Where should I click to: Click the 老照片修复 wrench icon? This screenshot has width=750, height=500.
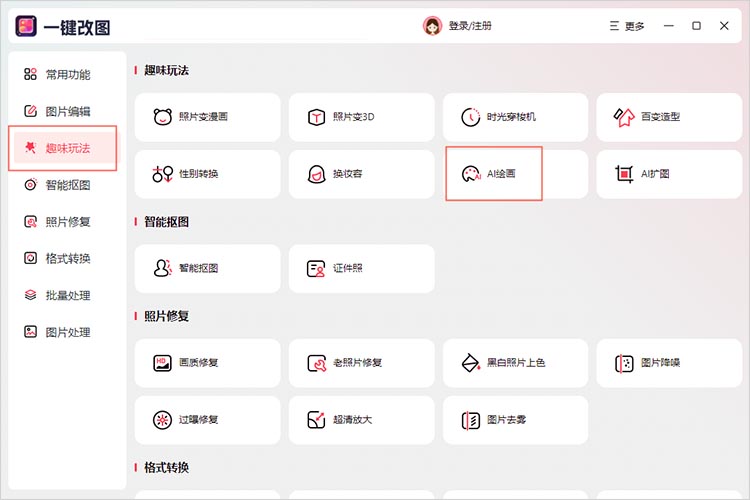coord(317,363)
